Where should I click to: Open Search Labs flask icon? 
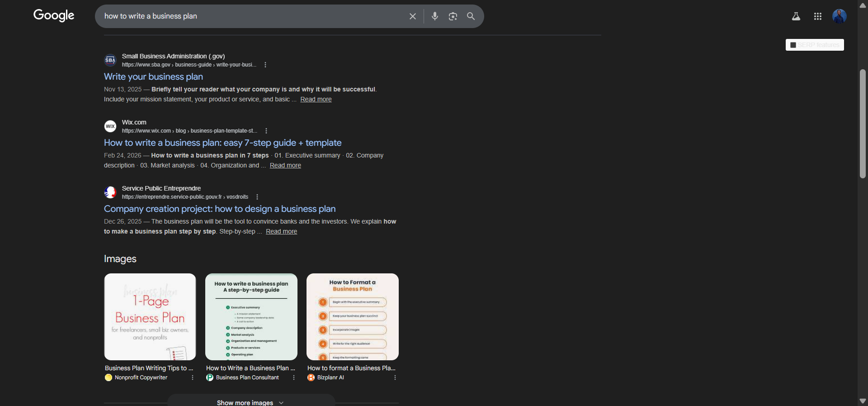(796, 16)
